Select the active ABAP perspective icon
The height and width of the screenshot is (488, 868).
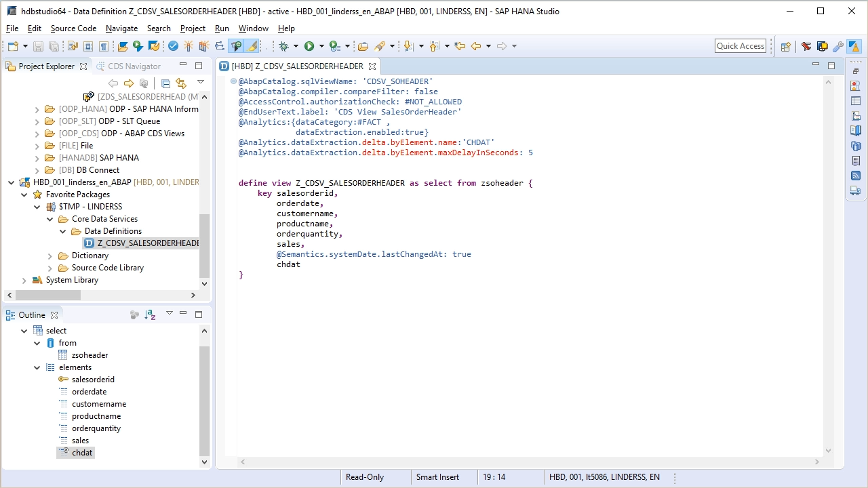(854, 46)
